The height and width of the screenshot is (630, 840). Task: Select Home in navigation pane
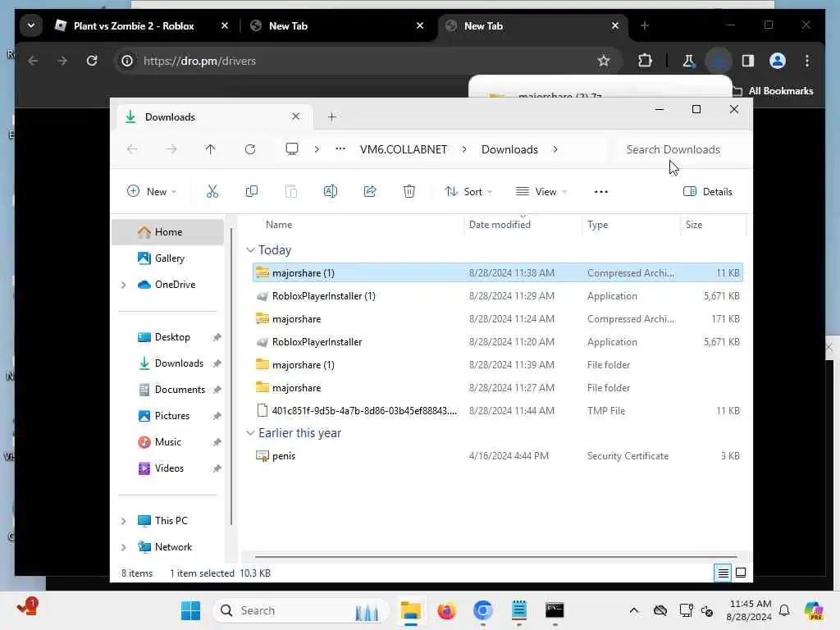(x=168, y=232)
